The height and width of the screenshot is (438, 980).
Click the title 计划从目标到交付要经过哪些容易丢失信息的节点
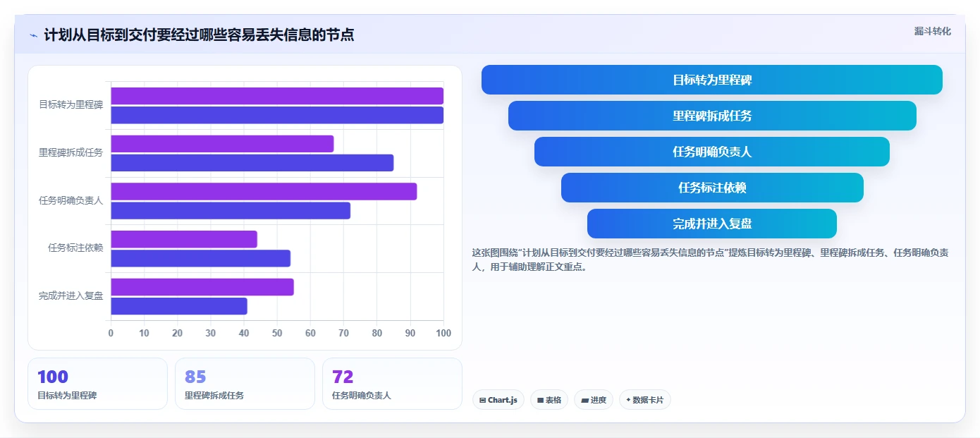[199, 35]
